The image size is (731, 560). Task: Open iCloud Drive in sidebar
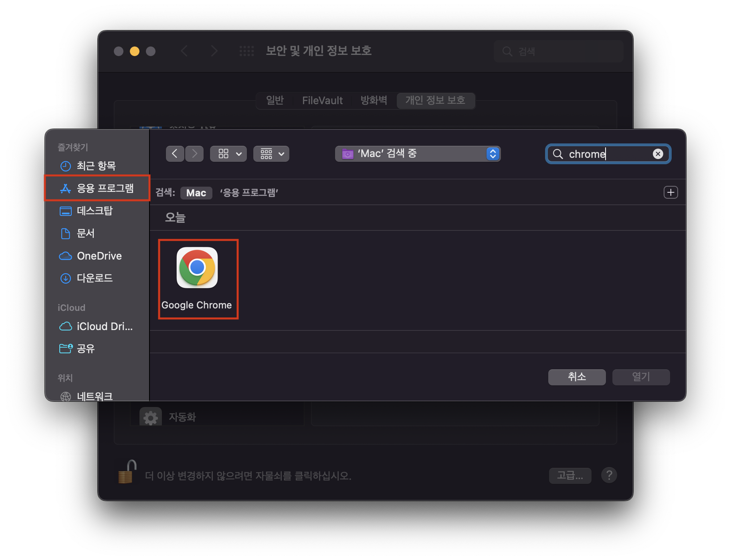click(x=97, y=326)
